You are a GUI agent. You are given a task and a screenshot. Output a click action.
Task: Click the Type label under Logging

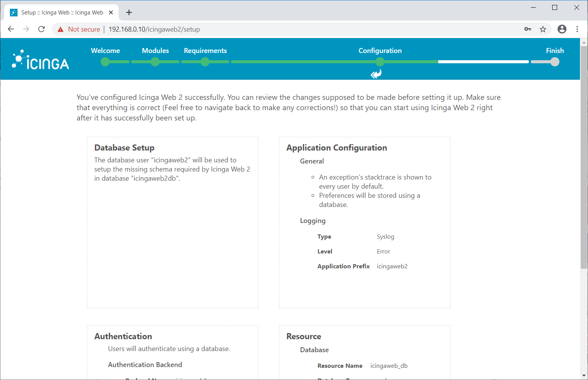point(324,237)
